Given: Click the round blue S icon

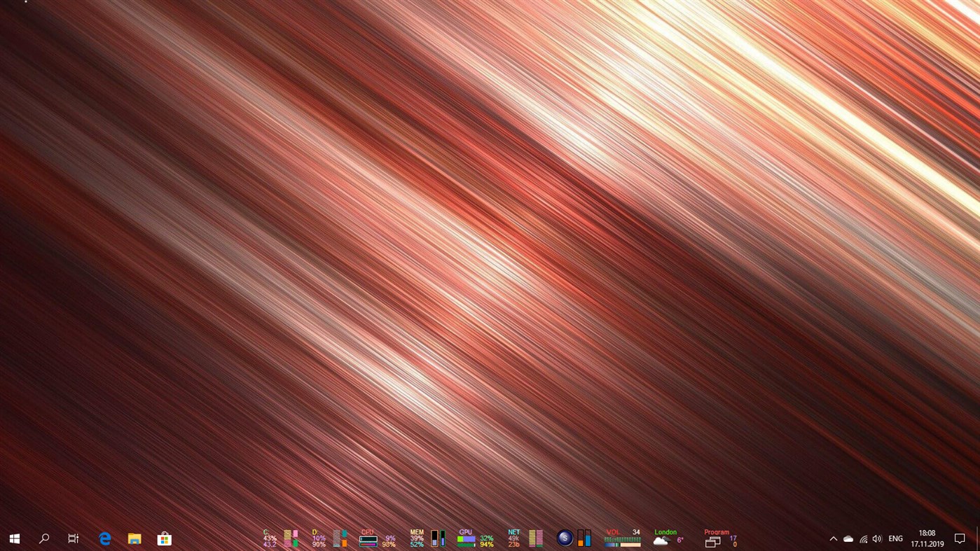Looking at the screenshot, I should [565, 538].
